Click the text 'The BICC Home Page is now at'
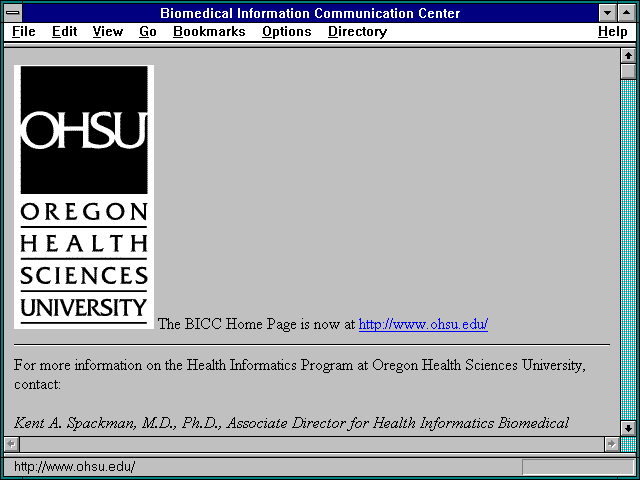640x480 pixels. pos(256,324)
